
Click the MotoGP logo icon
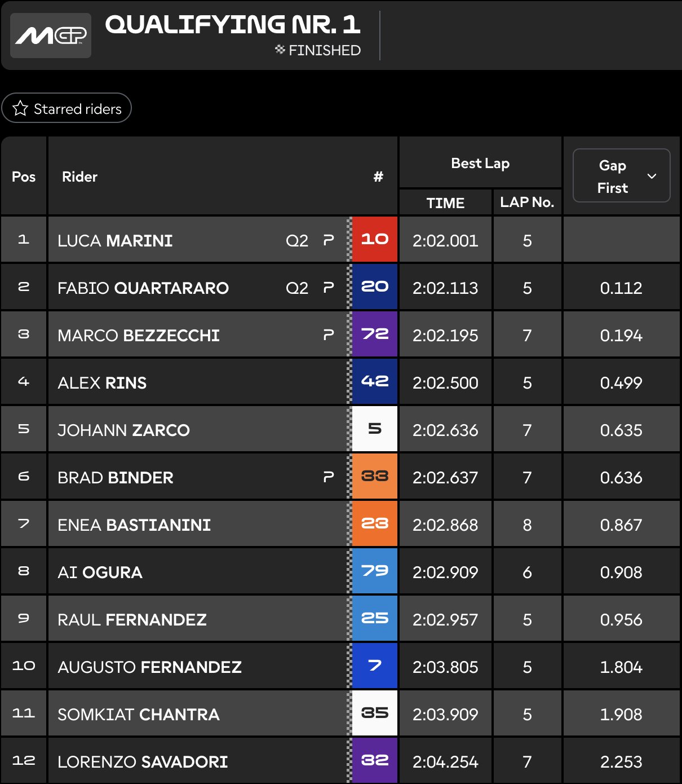[x=51, y=36]
